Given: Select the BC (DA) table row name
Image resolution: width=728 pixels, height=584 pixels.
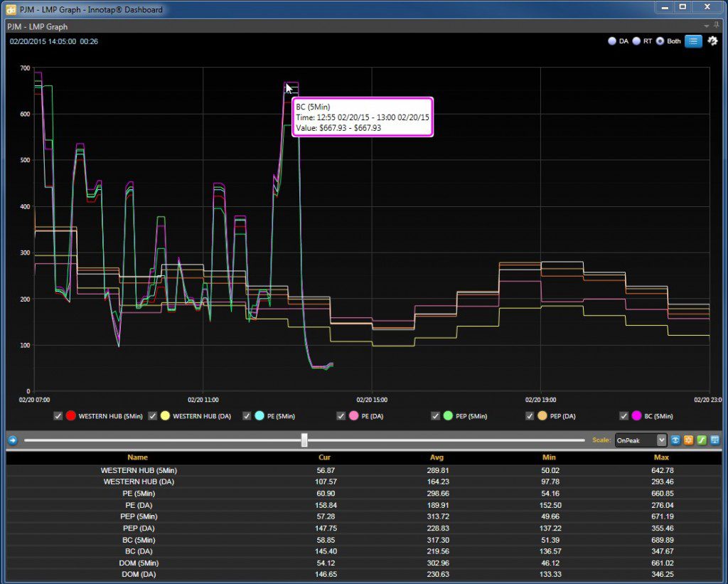Looking at the screenshot, I should coord(139,551).
